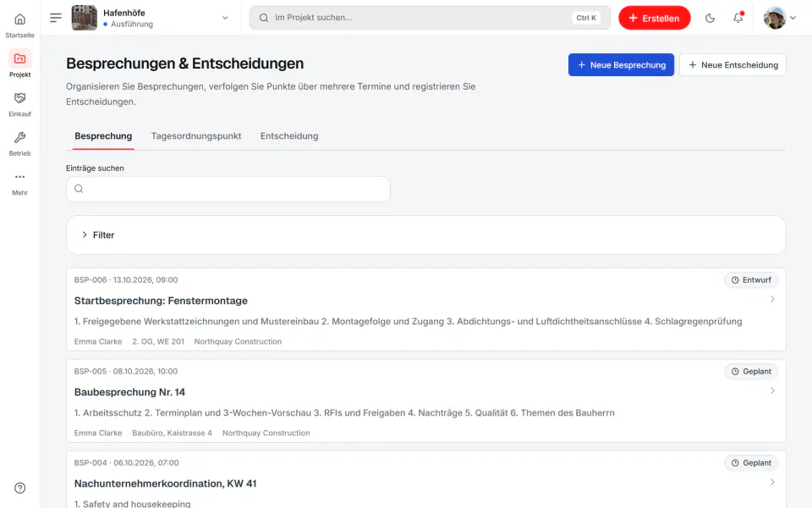Click the BSP-004 · 06.10.2026, 07:00 text
The height and width of the screenshot is (508, 812).
126,463
